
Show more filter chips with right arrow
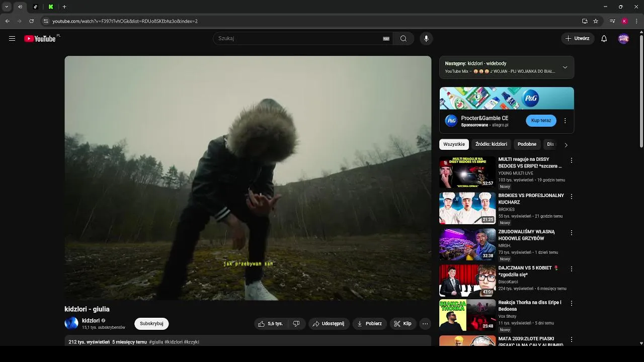pos(566,145)
